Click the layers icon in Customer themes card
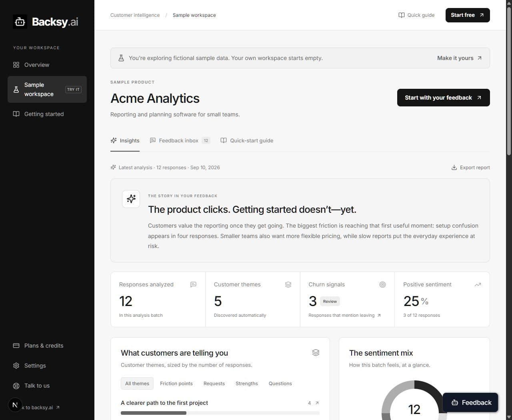The image size is (512, 420). click(288, 284)
